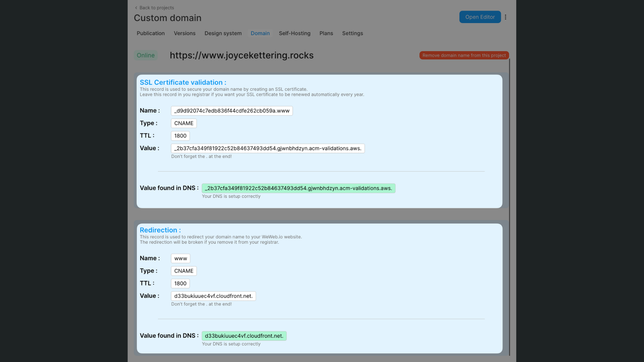The image size is (644, 362).
Task: Click the green DNS value for cloudfront.net
Action: tap(244, 336)
